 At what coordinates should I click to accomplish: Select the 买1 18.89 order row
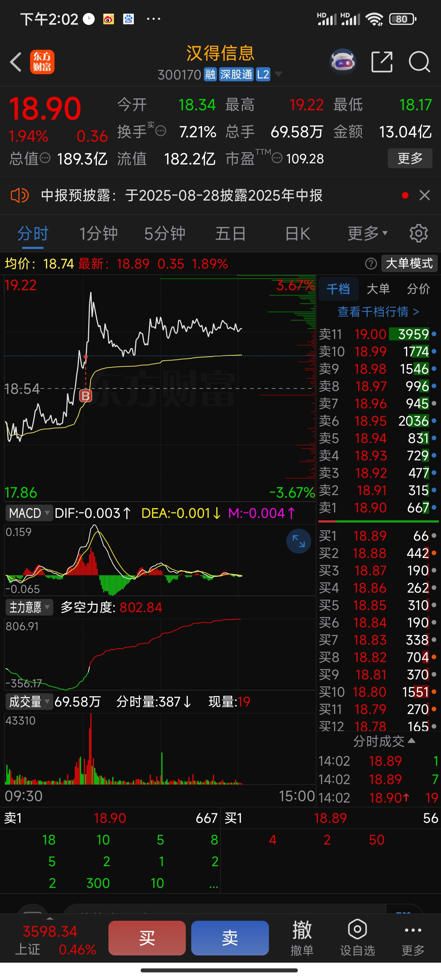click(378, 536)
